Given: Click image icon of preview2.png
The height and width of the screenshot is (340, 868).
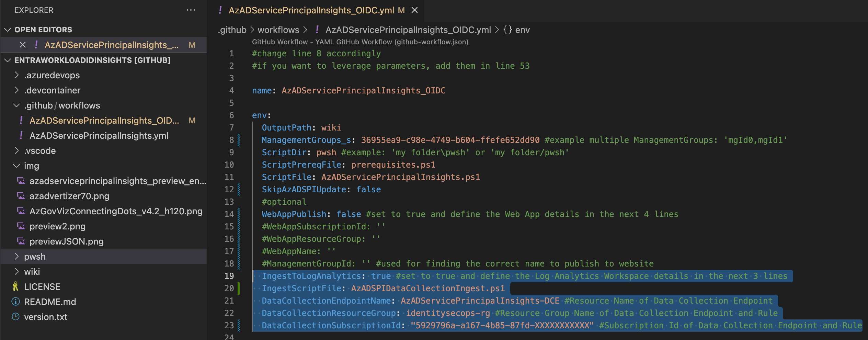Looking at the screenshot, I should (21, 226).
